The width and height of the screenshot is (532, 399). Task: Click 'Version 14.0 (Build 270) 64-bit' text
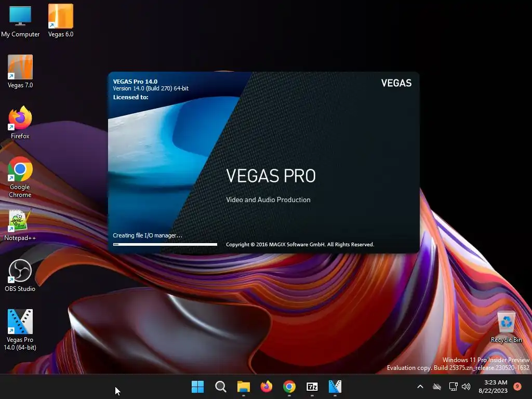point(151,88)
